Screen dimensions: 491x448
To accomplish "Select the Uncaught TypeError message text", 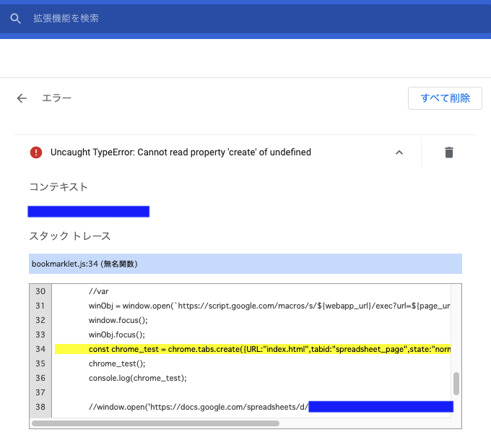I will pyautogui.click(x=181, y=152).
